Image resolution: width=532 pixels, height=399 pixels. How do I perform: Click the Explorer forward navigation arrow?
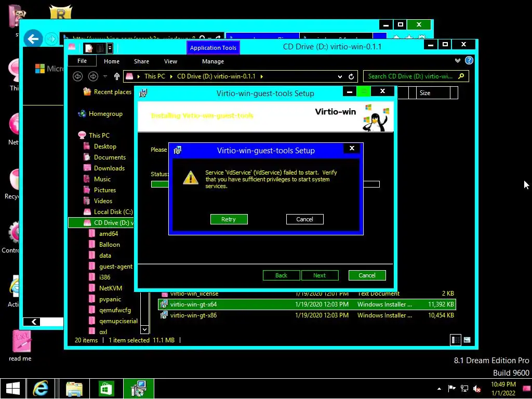coord(93,76)
